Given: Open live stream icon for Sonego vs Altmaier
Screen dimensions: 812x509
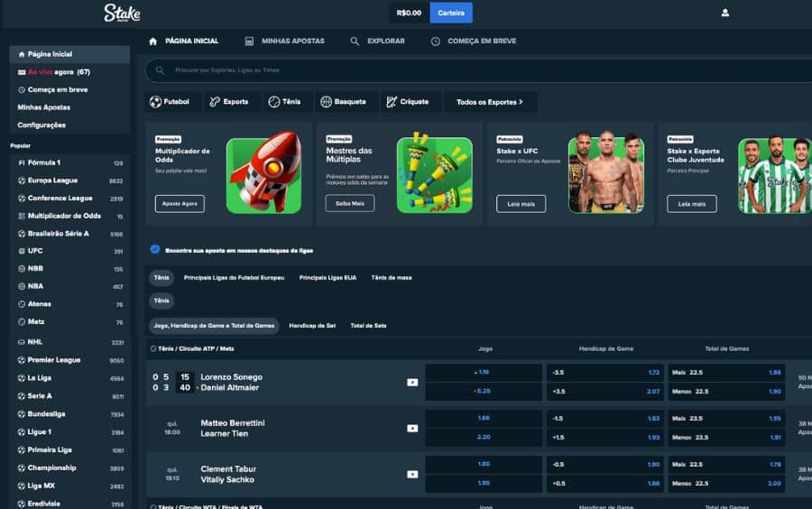Looking at the screenshot, I should [412, 383].
